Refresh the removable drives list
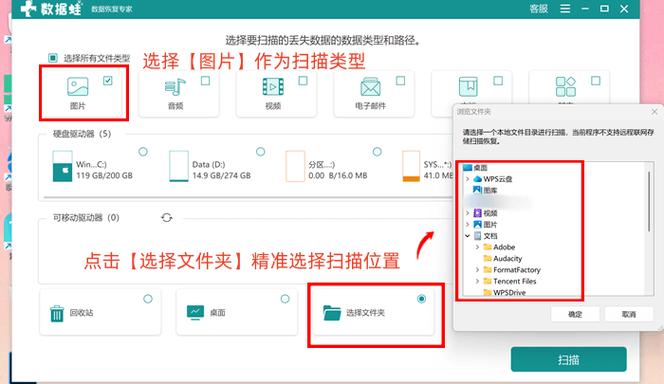Viewport: 664px width, 384px height. point(167,218)
